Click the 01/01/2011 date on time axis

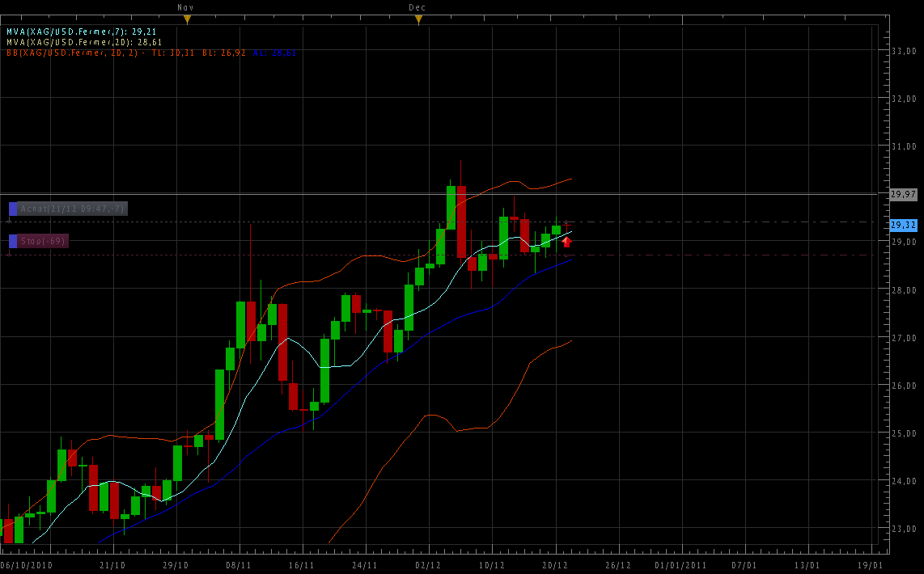click(x=680, y=565)
